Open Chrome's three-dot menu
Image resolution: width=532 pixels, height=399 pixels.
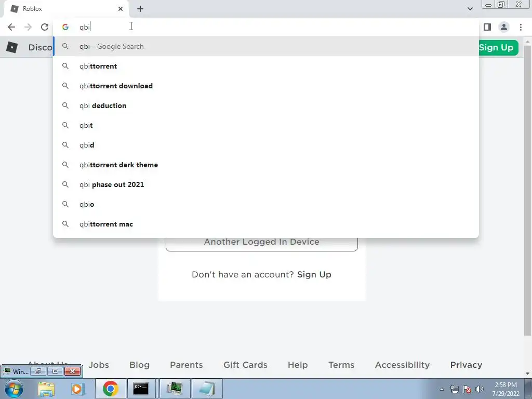click(521, 27)
